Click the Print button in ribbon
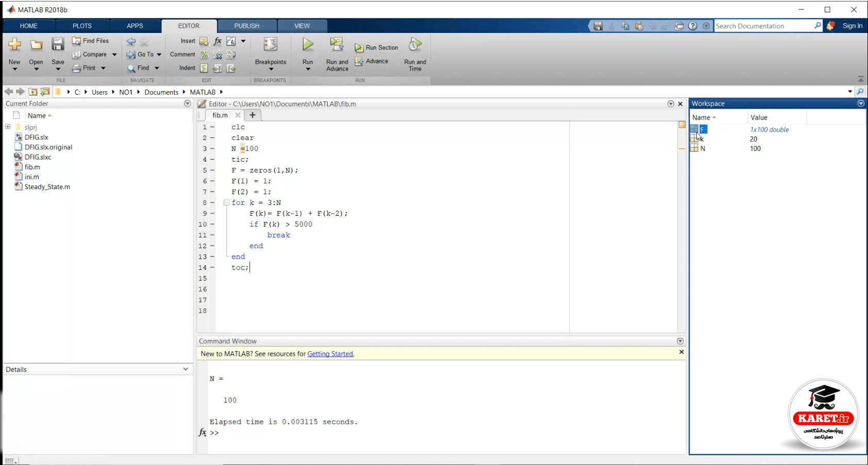 84,68
